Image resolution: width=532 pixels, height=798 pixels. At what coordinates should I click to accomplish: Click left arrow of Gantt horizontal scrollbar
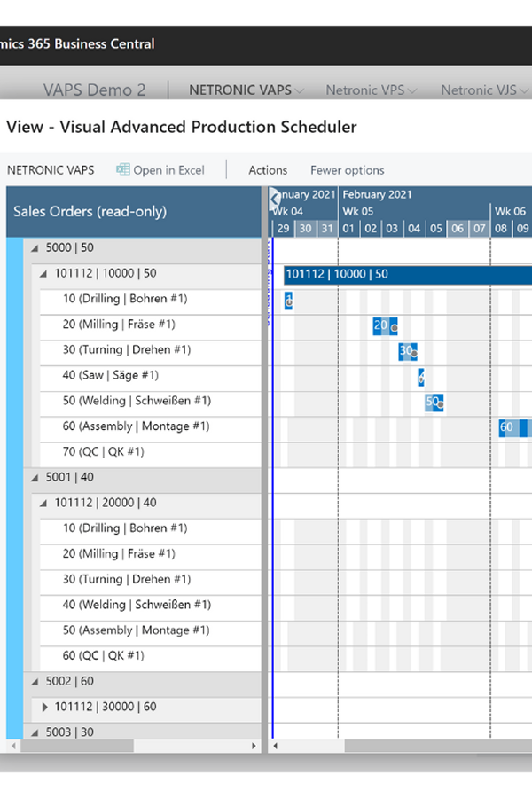coord(276,746)
